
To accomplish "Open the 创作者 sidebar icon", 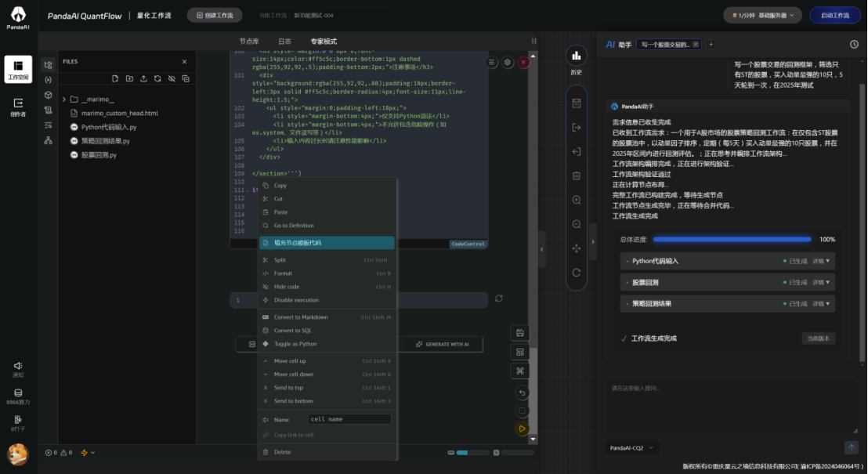I will [x=18, y=107].
